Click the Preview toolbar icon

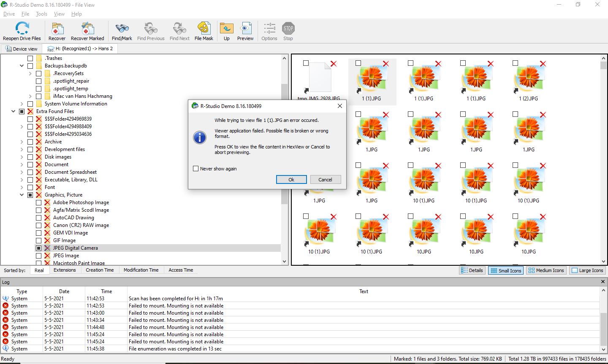245,28
